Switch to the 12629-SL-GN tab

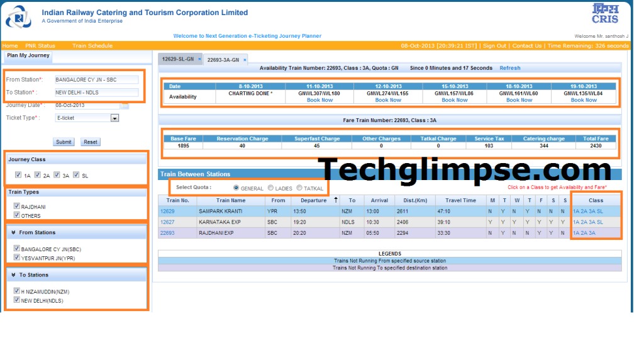[178, 59]
